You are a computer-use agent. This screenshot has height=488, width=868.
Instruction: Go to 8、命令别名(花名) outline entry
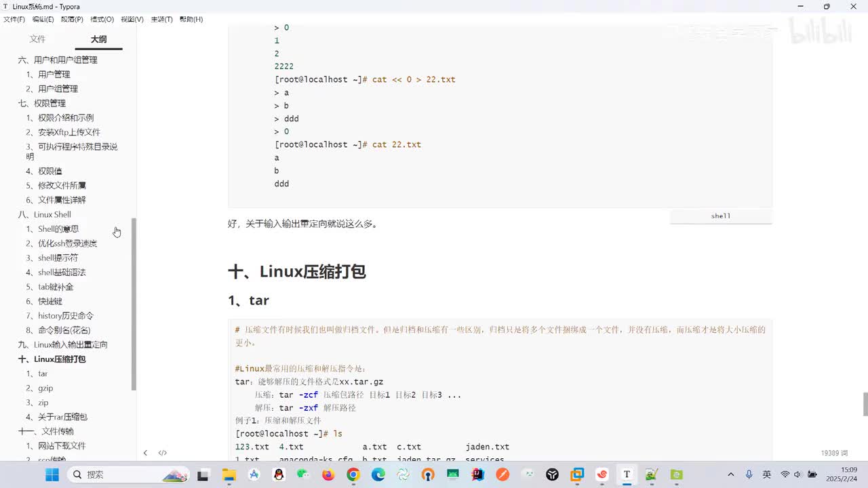pos(58,331)
